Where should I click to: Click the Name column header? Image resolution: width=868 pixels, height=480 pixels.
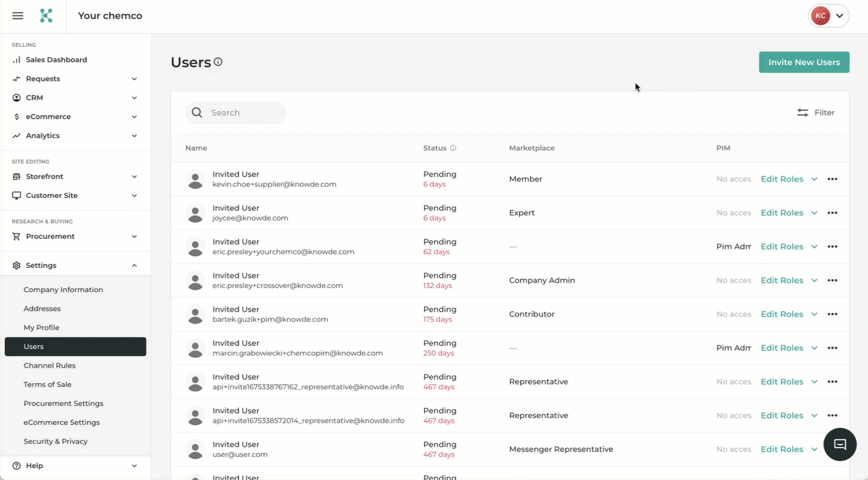196,148
